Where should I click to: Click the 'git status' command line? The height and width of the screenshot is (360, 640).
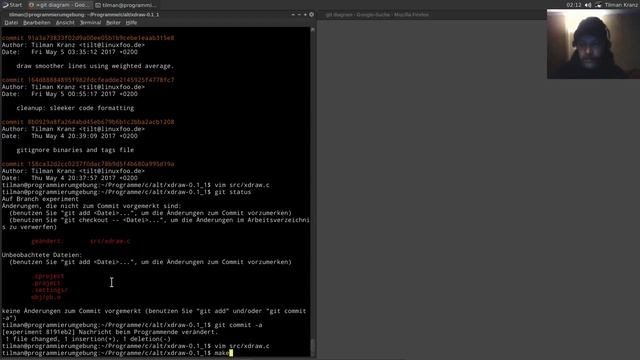[x=127, y=192]
